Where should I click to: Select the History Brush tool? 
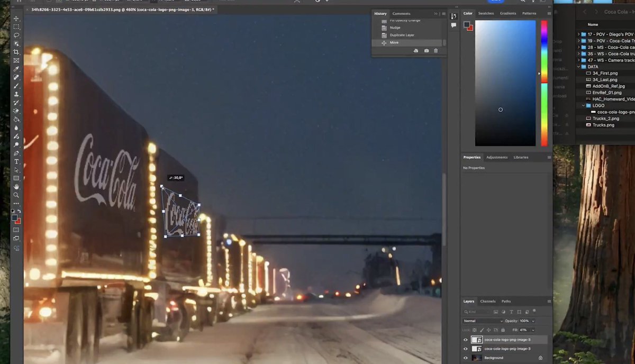[16, 103]
